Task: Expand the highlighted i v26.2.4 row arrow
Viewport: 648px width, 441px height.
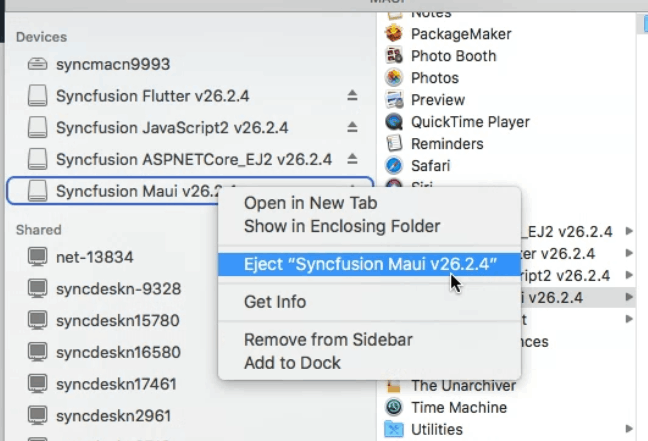Action: tap(629, 297)
